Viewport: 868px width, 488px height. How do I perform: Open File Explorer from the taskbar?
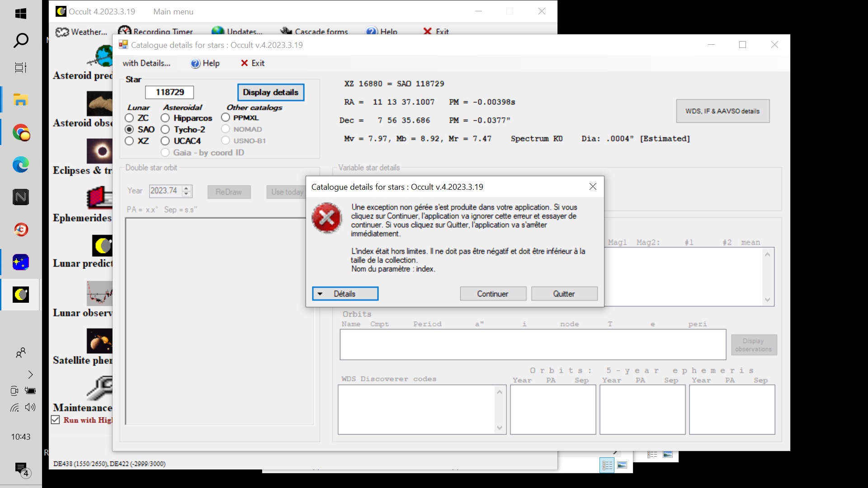pyautogui.click(x=21, y=100)
